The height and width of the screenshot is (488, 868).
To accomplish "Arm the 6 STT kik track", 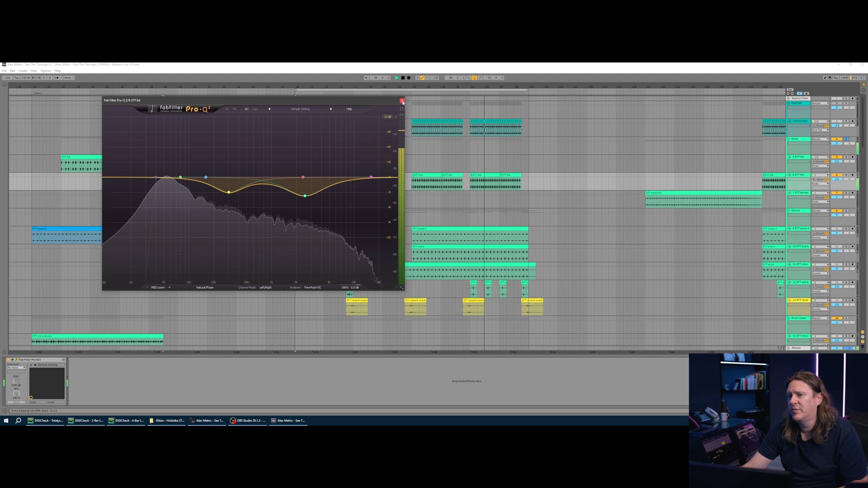I will (x=852, y=175).
